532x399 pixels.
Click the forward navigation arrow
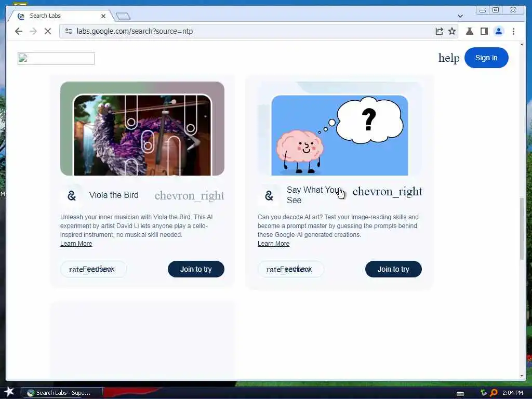click(x=33, y=31)
